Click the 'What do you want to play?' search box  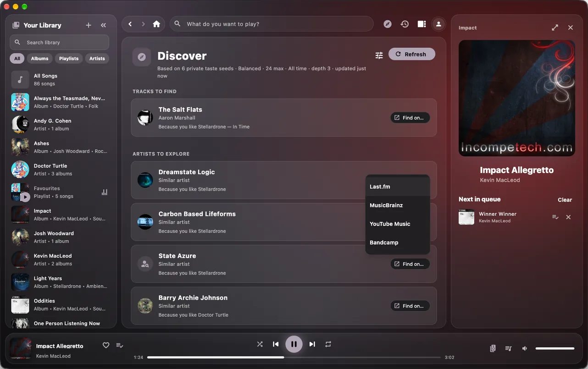pos(272,24)
